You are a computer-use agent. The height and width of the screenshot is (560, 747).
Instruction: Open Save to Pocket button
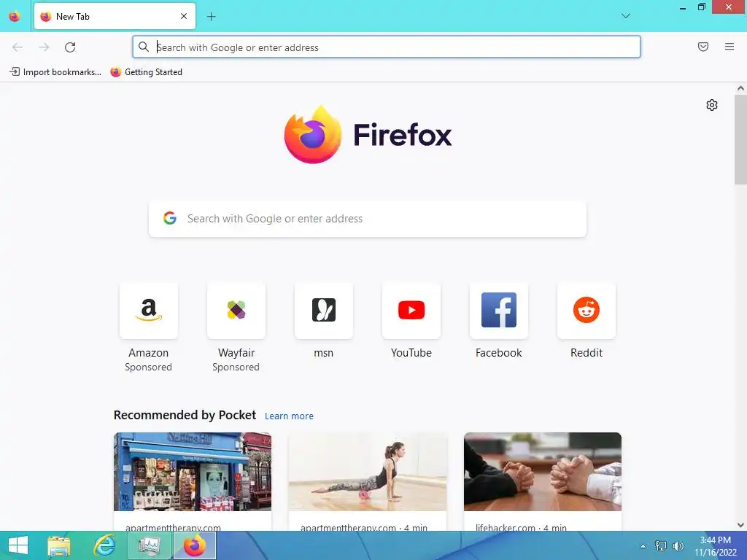click(703, 47)
